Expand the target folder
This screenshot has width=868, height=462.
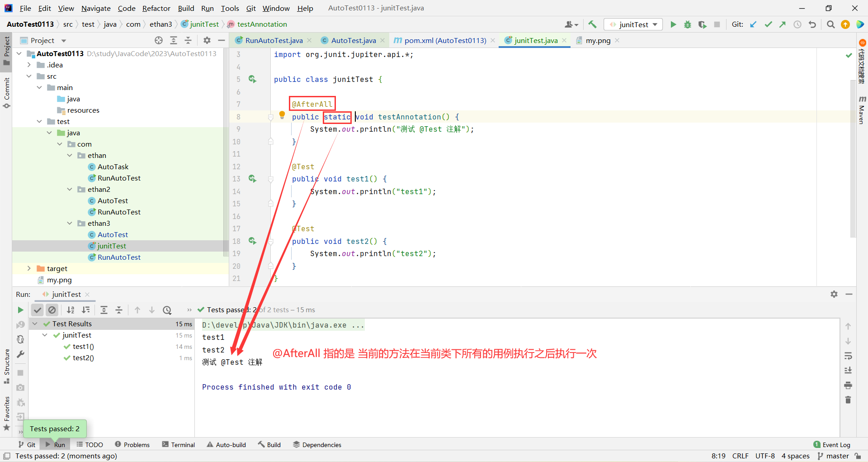[x=29, y=268]
